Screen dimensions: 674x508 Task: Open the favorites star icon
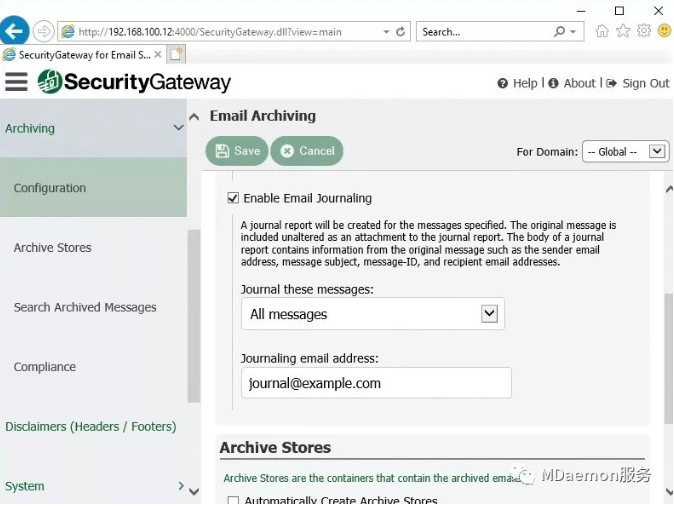coord(623,31)
